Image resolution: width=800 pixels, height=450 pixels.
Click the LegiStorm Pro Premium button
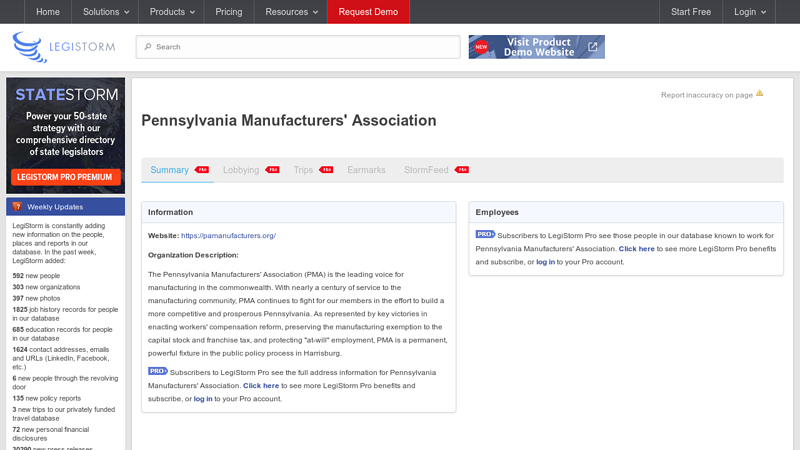(66, 177)
